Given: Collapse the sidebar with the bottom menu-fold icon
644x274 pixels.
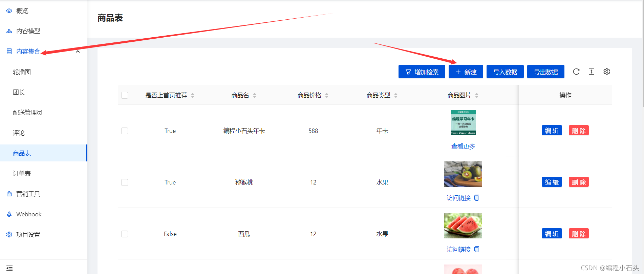Looking at the screenshot, I should pos(9,268).
